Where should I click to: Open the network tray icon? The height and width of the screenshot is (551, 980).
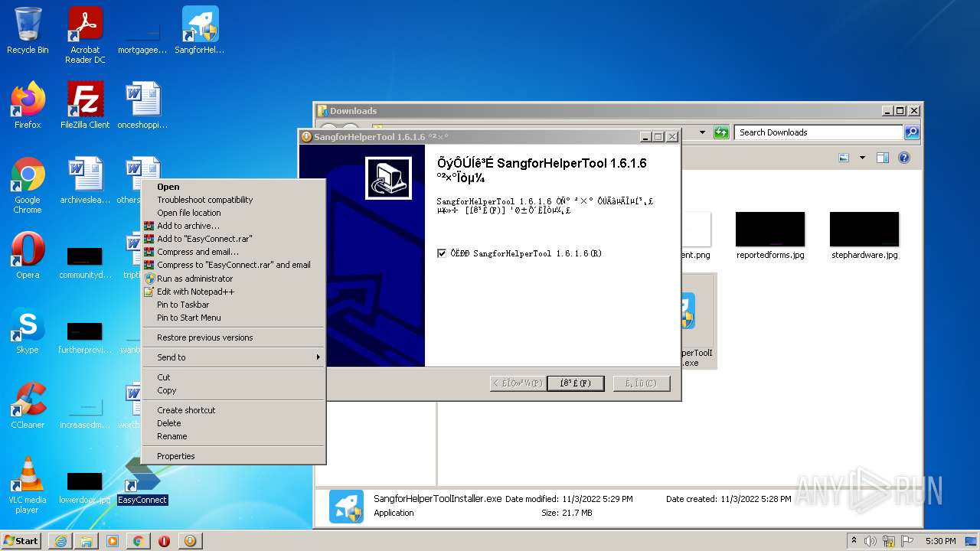(889, 541)
